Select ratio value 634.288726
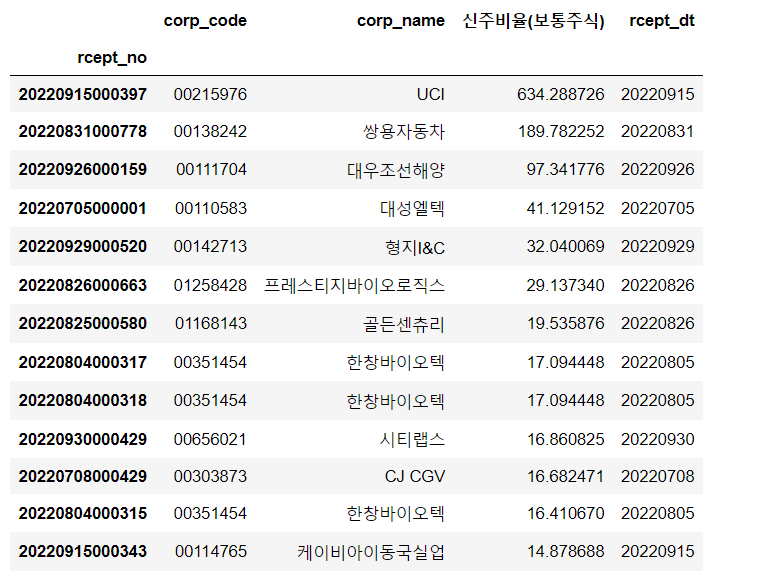 [x=561, y=94]
